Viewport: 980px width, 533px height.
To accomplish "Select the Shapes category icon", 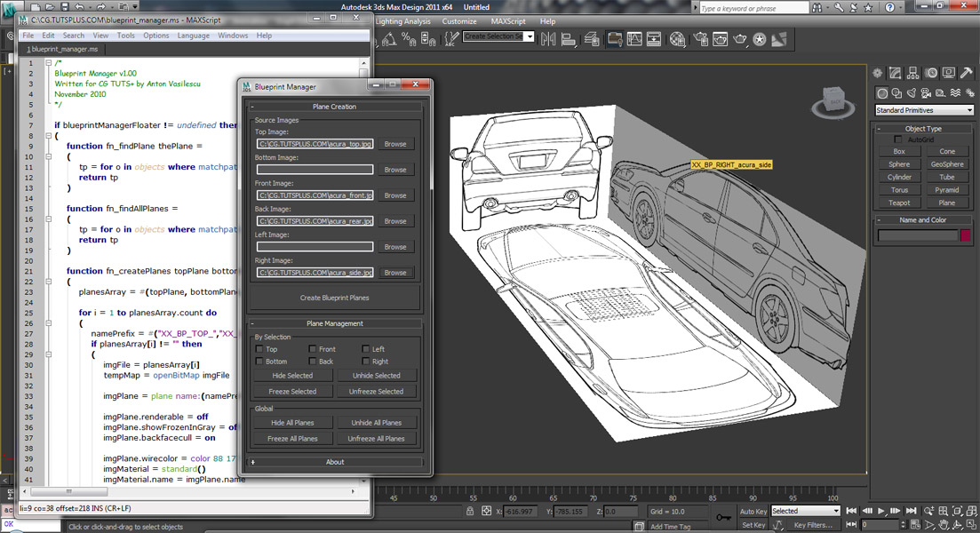I will pos(896,93).
